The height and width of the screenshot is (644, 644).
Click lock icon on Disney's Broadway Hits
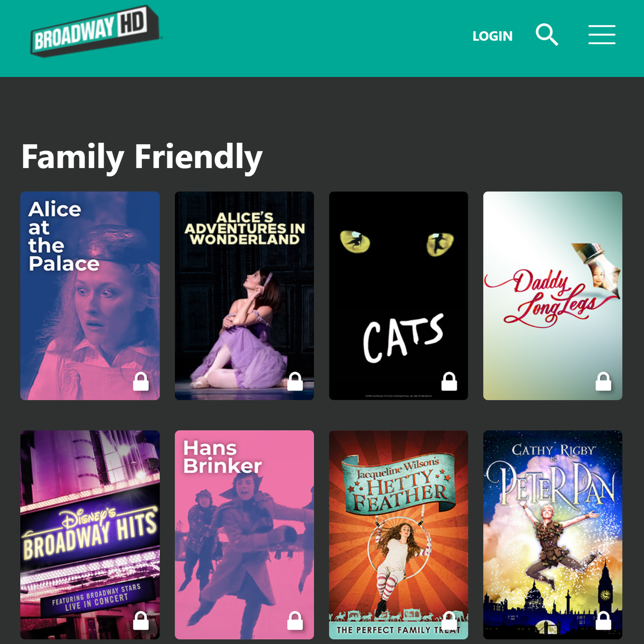click(x=141, y=620)
